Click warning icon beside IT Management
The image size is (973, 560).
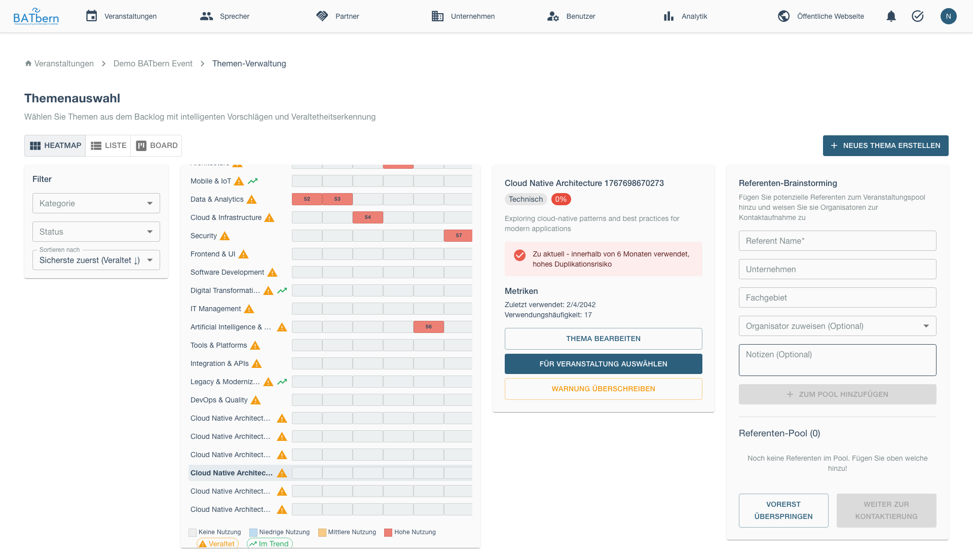249,309
